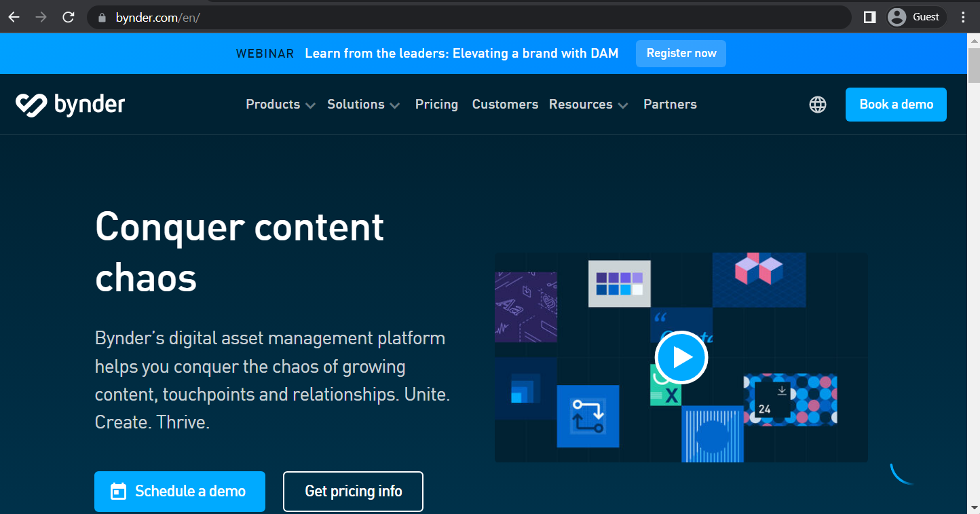Click the striped circle tile in preview
The width and height of the screenshot is (980, 514).
pos(713,434)
